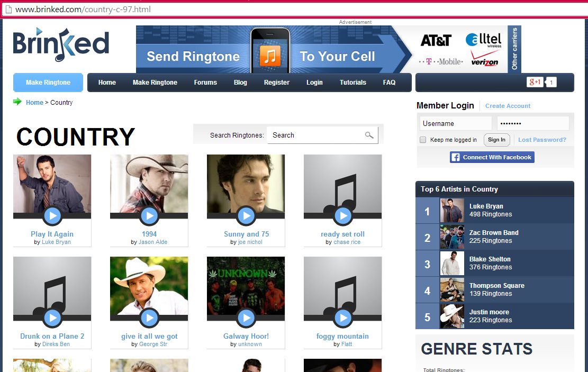Click the Luke Bryan cover photo thumbnail
The width and height of the screenshot is (588, 372).
coord(52,184)
